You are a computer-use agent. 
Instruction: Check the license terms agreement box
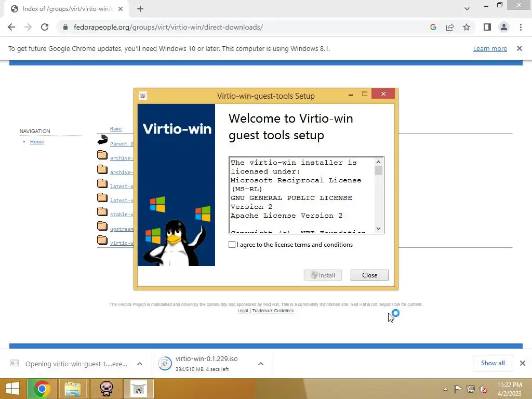(x=232, y=245)
